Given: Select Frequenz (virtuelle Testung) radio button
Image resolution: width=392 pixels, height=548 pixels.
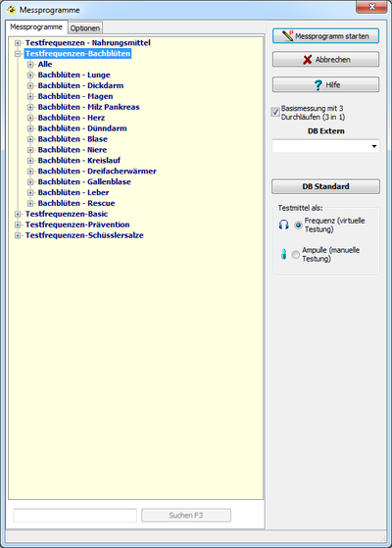Looking at the screenshot, I should tap(298, 225).
